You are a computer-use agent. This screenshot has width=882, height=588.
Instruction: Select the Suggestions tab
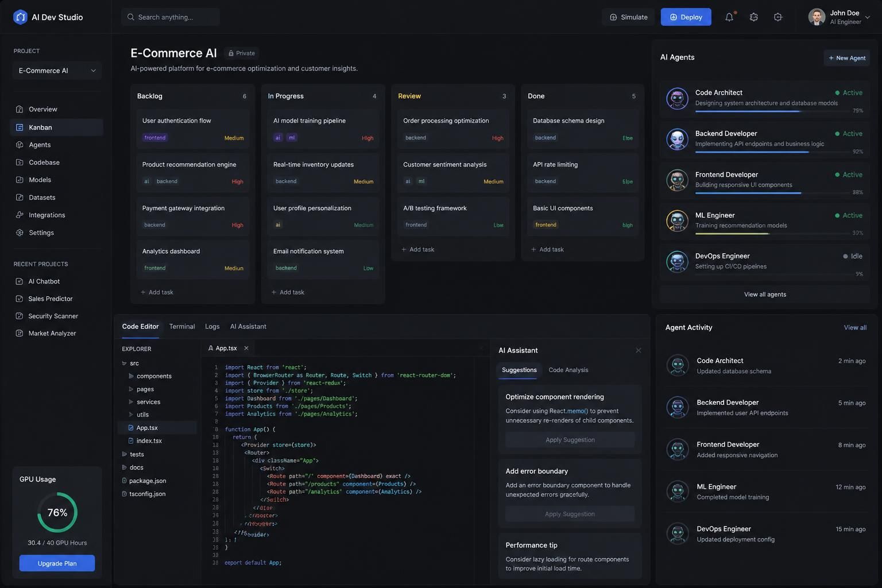(519, 370)
